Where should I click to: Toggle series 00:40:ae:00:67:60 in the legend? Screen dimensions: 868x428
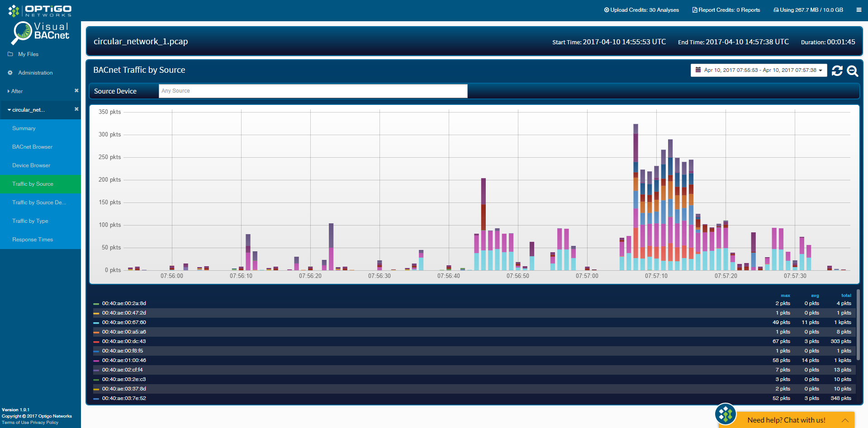point(124,322)
